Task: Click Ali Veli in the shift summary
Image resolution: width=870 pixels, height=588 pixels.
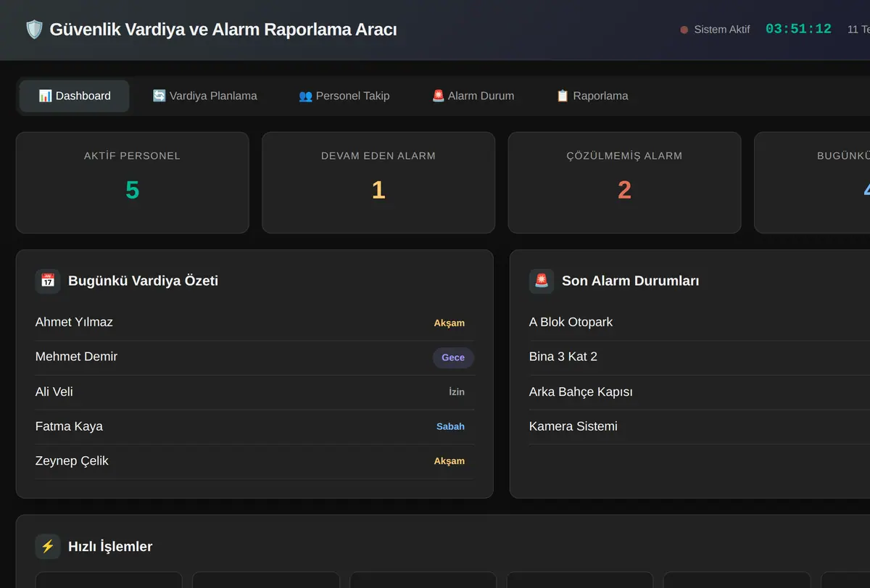Action: 54,392
